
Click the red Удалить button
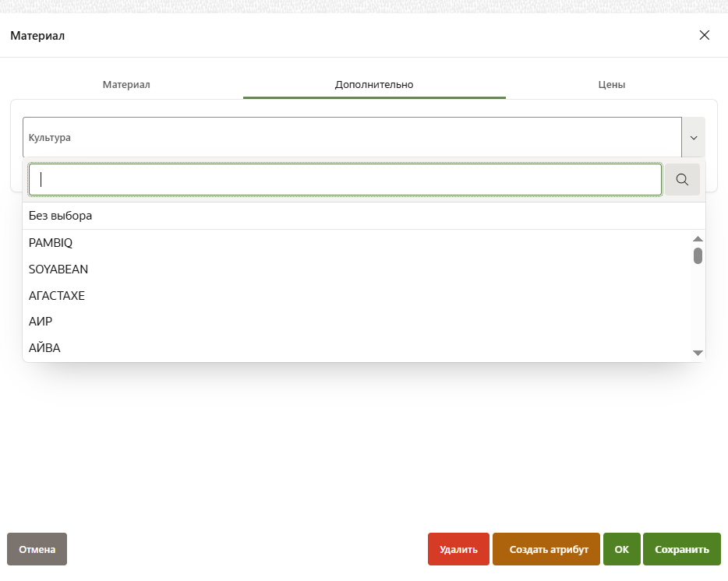tap(458, 549)
